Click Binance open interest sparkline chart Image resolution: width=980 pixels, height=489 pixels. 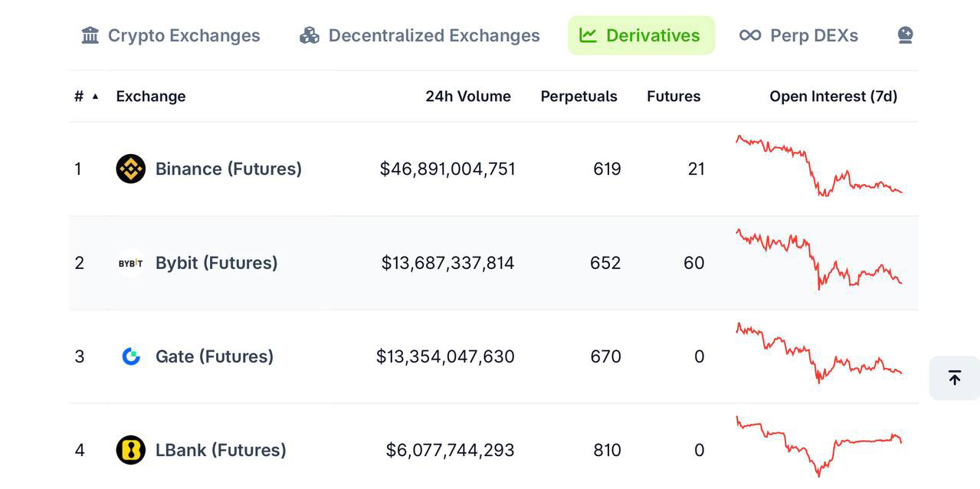point(818,166)
